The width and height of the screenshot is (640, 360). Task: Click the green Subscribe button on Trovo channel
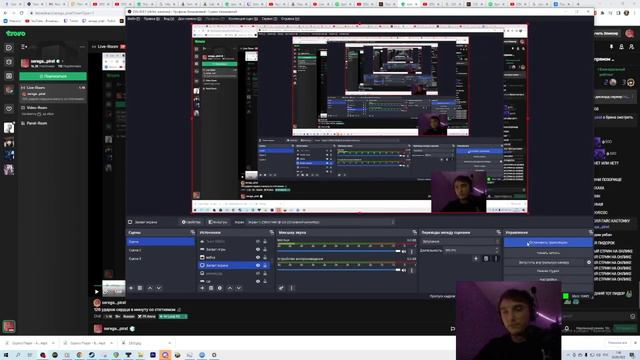[x=53, y=76]
